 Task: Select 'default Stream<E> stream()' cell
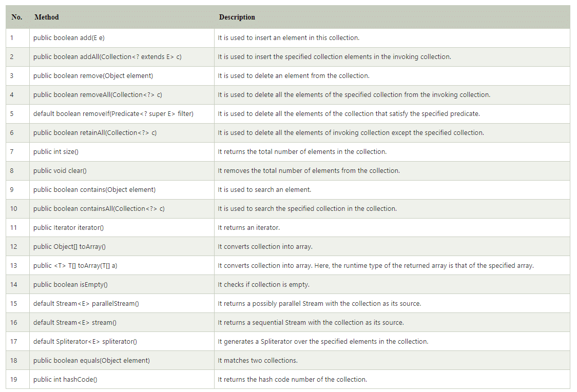[122, 323]
